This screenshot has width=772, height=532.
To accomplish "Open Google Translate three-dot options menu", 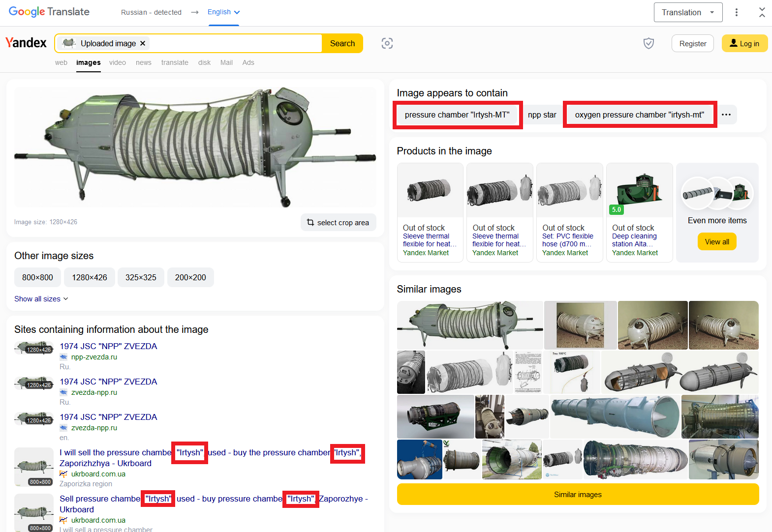I will click(736, 12).
